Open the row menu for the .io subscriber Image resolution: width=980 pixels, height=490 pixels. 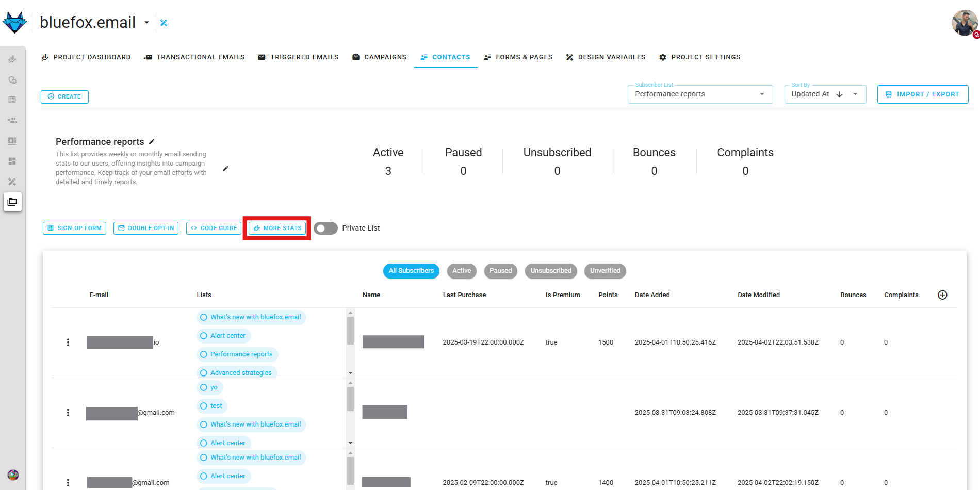(68, 342)
